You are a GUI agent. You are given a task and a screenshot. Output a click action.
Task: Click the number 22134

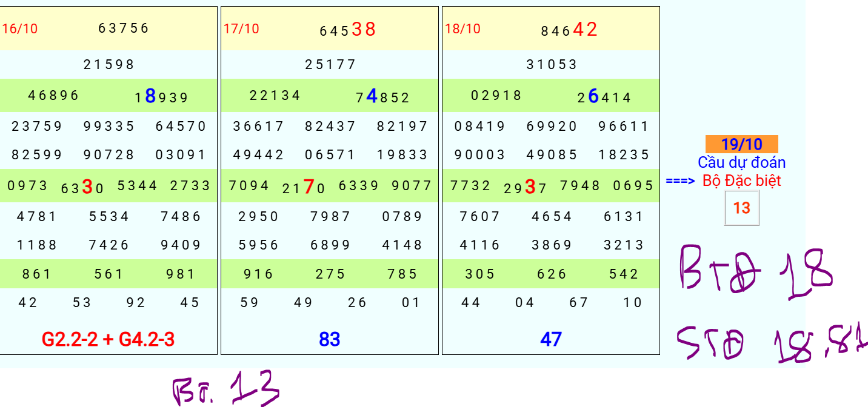click(x=275, y=95)
